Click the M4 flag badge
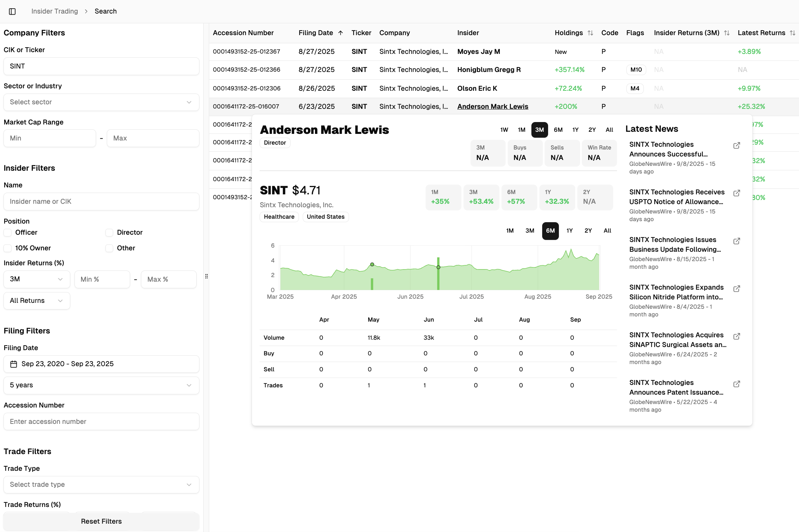 [635, 89]
